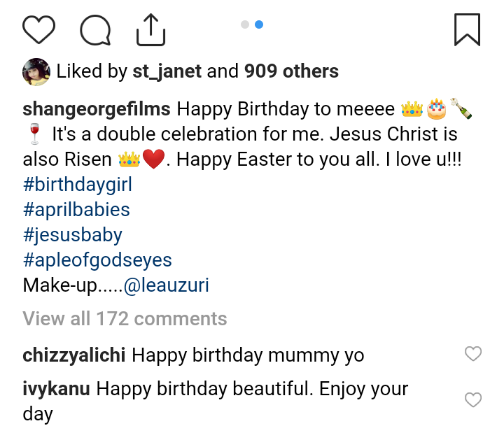
Task: Like the post with the heart icon
Action: point(38,30)
